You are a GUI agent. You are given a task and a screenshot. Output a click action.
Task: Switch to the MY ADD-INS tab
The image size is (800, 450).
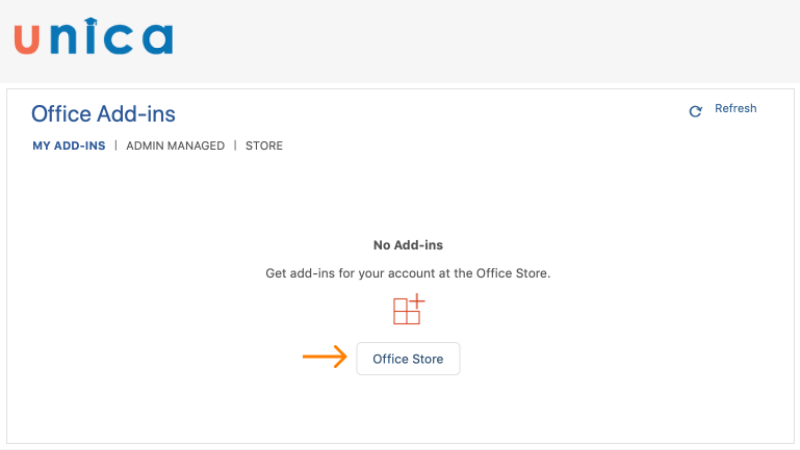click(x=68, y=146)
